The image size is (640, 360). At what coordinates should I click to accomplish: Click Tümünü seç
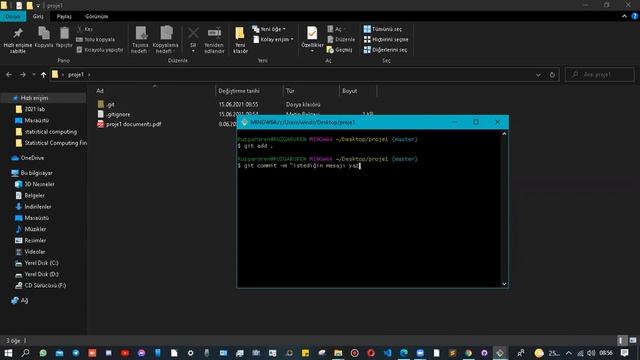click(383, 29)
